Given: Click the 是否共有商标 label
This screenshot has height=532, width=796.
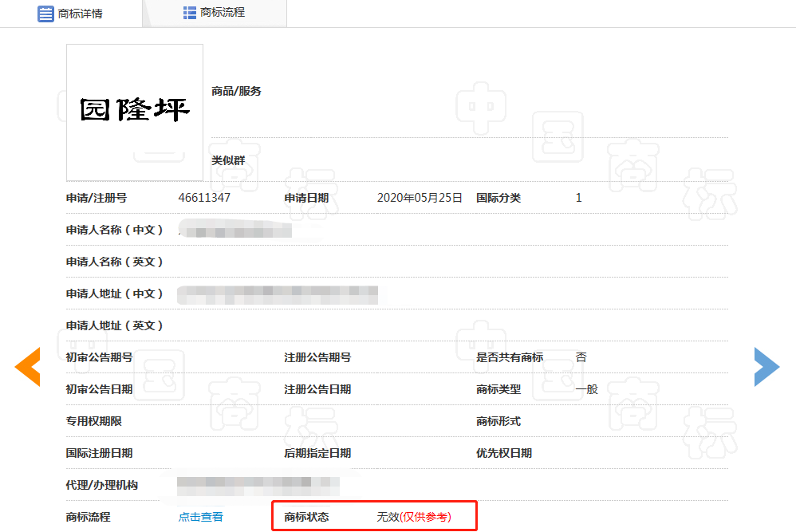Looking at the screenshot, I should coord(509,357).
